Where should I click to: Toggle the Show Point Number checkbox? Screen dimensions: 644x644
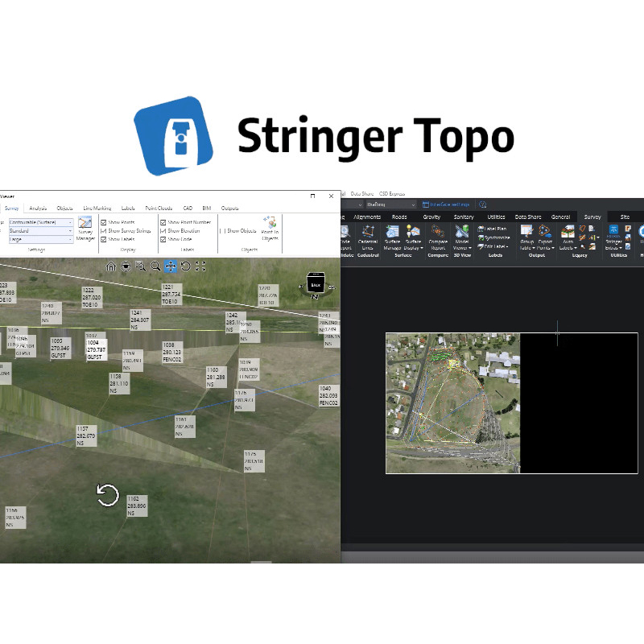(163, 222)
